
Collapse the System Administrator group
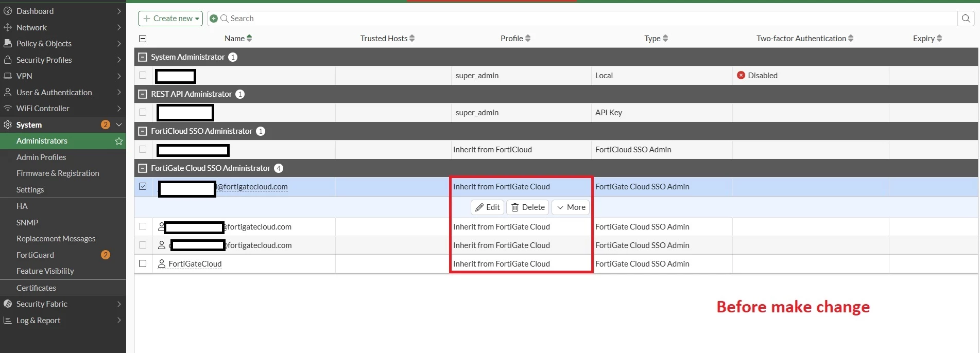pyautogui.click(x=143, y=57)
